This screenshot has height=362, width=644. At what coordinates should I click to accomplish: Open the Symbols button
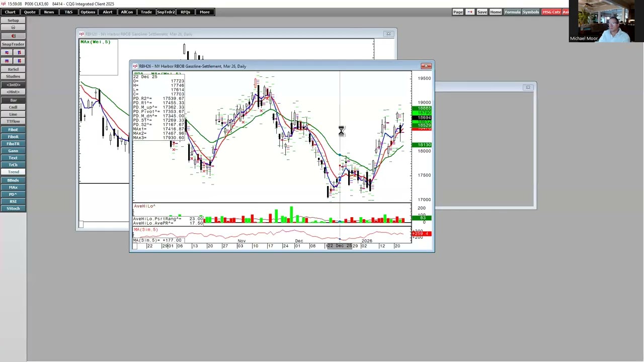[x=530, y=12]
